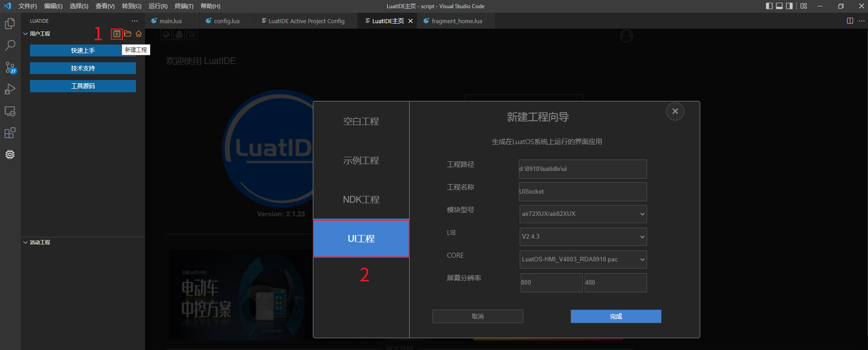Switch to the fragment_home.lua tab
The image size is (868, 350).
point(456,21)
